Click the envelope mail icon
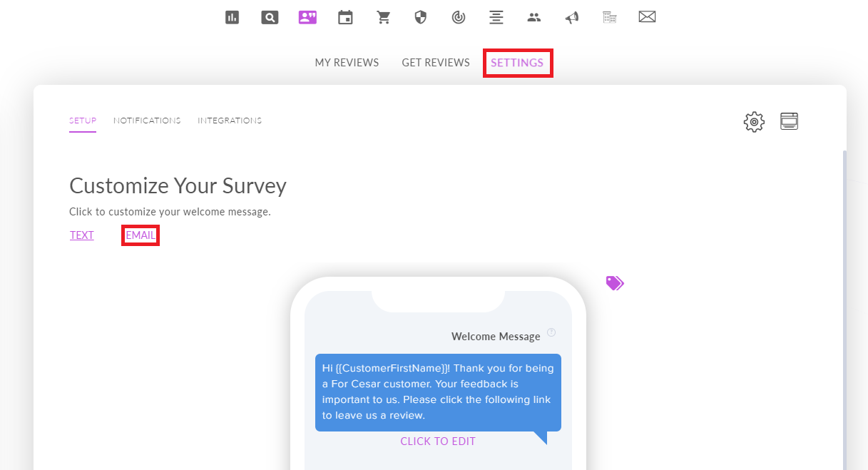 click(x=647, y=16)
